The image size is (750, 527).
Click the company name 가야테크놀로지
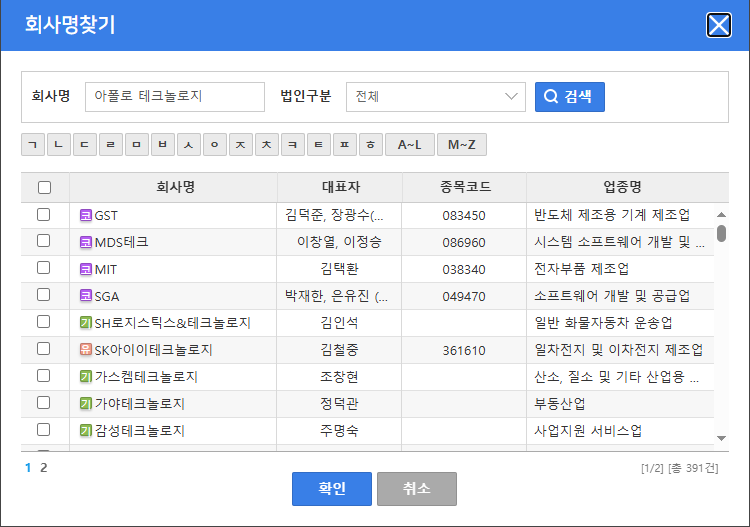140,404
